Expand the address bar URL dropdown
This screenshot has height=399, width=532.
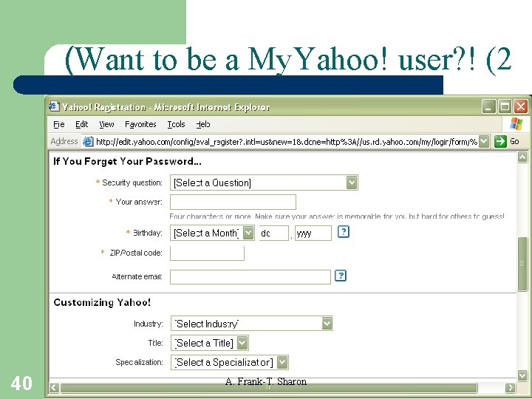click(x=484, y=141)
